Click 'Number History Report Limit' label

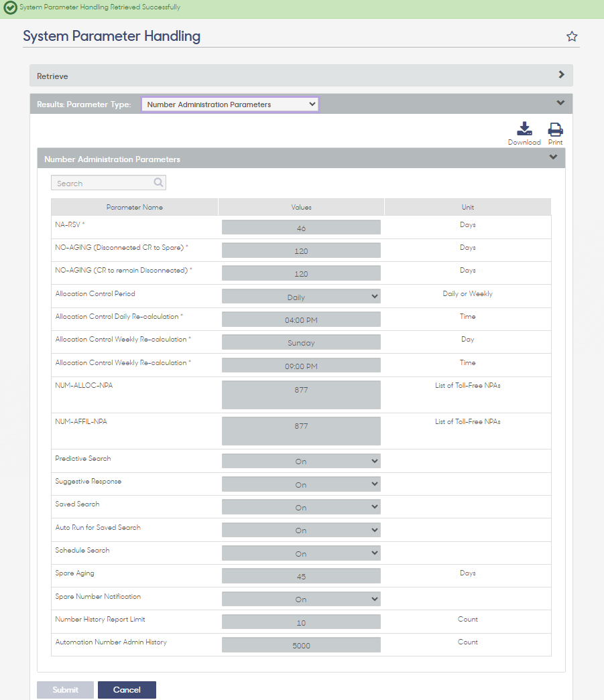[x=100, y=619]
